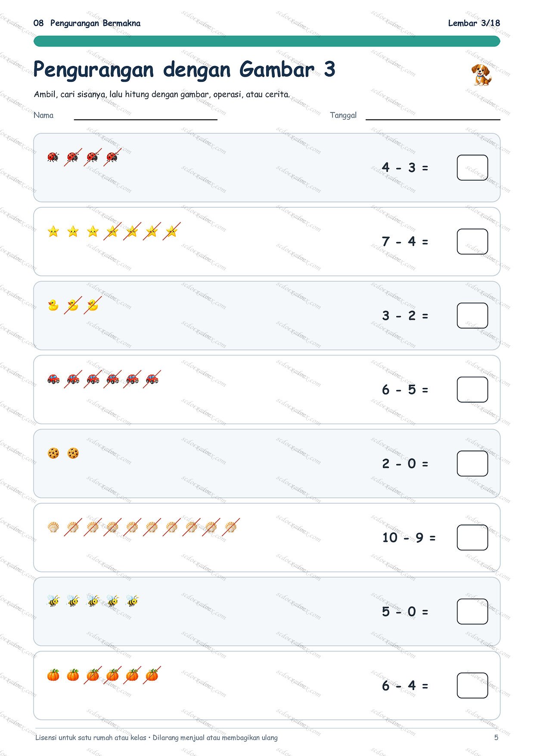
Task: Click the answer box for 6 - 5
Action: [x=472, y=390]
